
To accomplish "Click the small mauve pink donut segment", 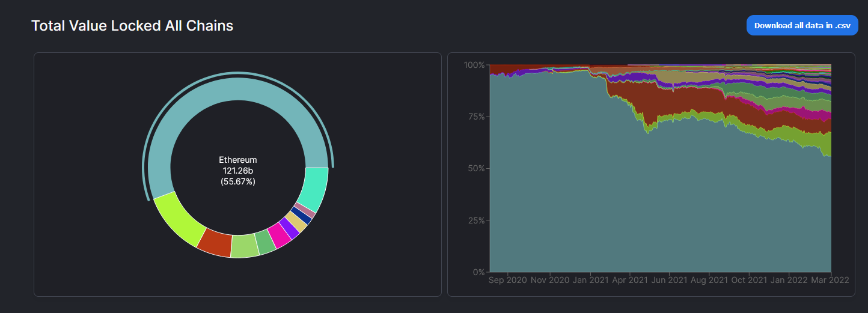I will pyautogui.click(x=308, y=210).
